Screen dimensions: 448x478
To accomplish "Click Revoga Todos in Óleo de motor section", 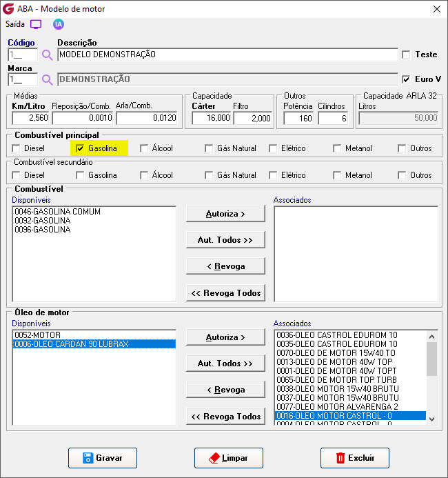I will (225, 417).
